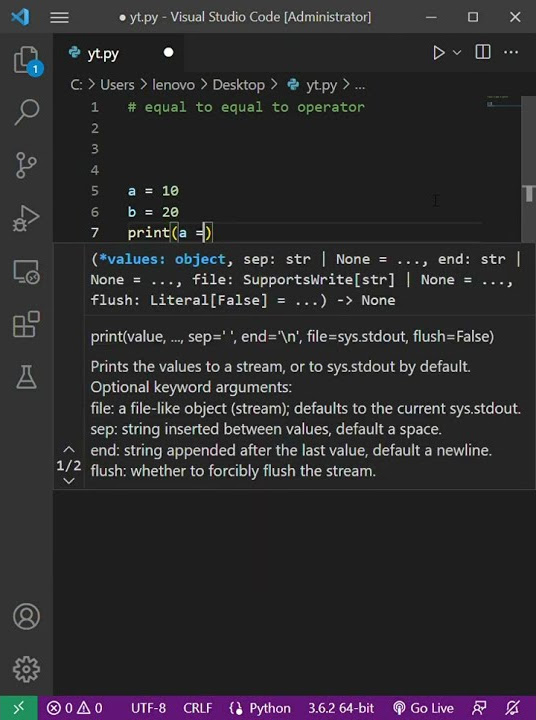Viewport: 536px width, 720px height.
Task: Show previous signature with up chevron
Action: (x=69, y=449)
